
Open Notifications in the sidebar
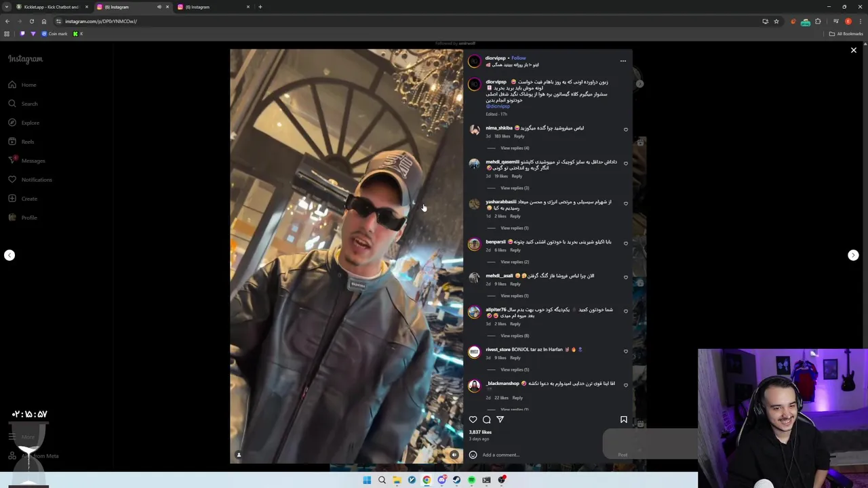pyautogui.click(x=30, y=180)
